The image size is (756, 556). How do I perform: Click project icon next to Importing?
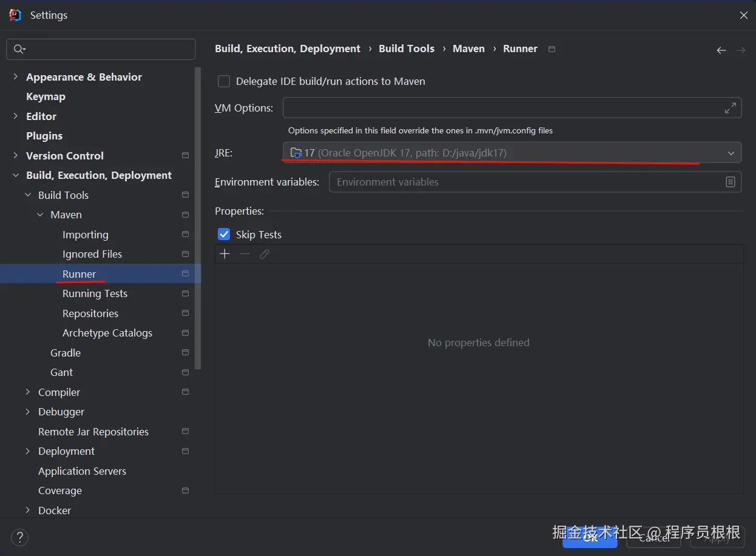pos(185,235)
